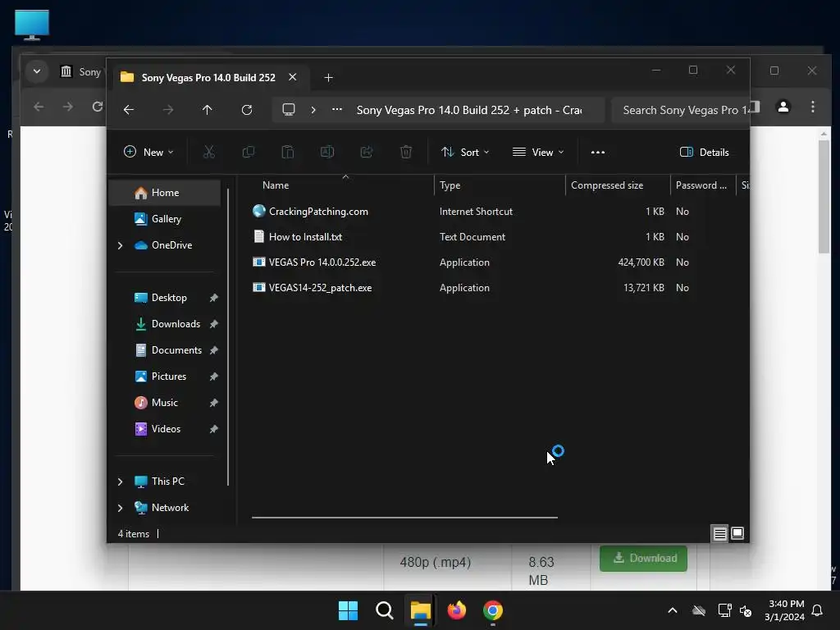Viewport: 840px width, 630px height.
Task: Go forward in File Explorer
Action: click(168, 110)
